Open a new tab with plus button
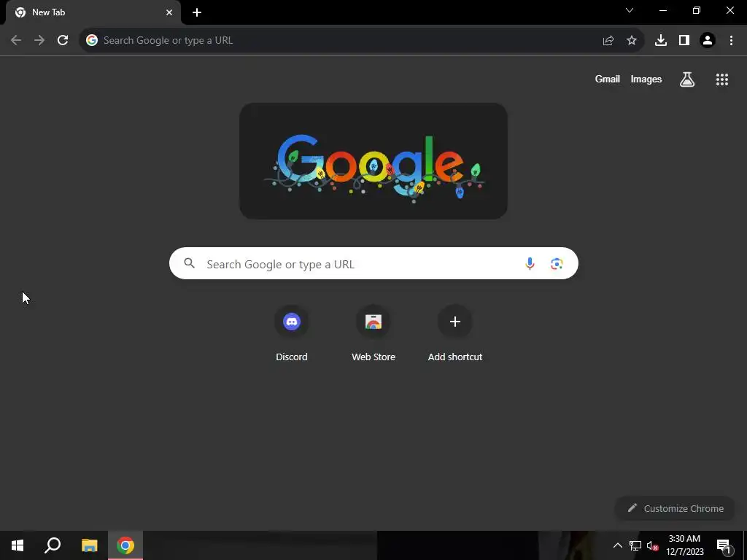Screen dimensions: 747x560 (x=197, y=12)
